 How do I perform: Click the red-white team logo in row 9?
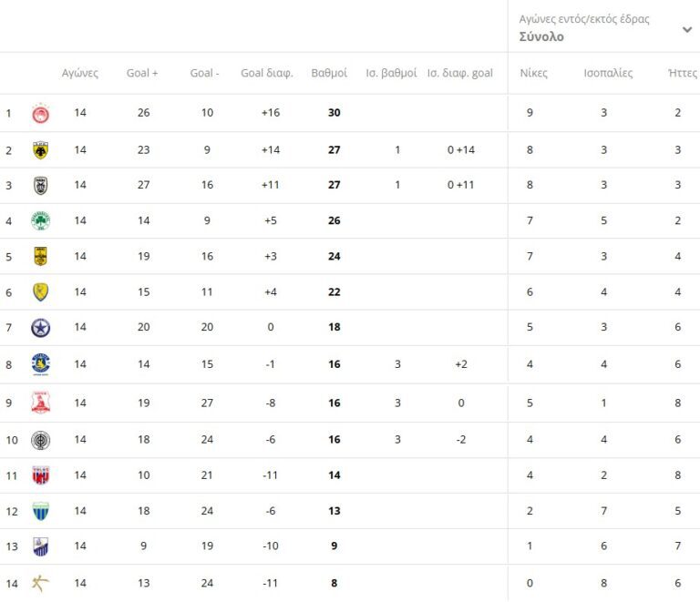[x=41, y=403]
